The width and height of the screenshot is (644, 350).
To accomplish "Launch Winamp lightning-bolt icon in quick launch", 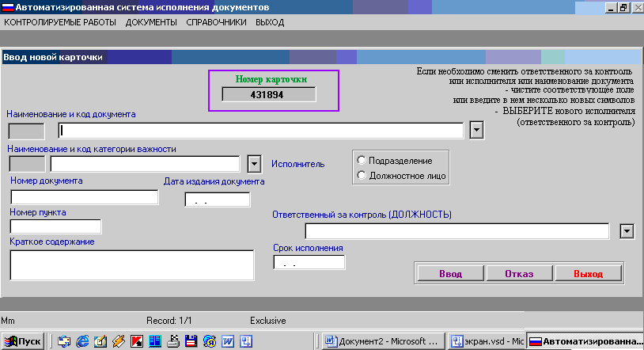I will point(119,341).
